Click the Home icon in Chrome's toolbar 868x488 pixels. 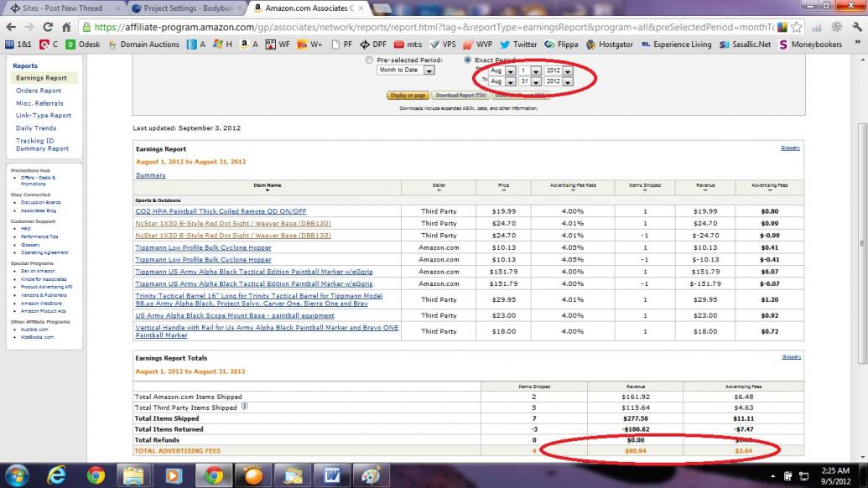66,27
